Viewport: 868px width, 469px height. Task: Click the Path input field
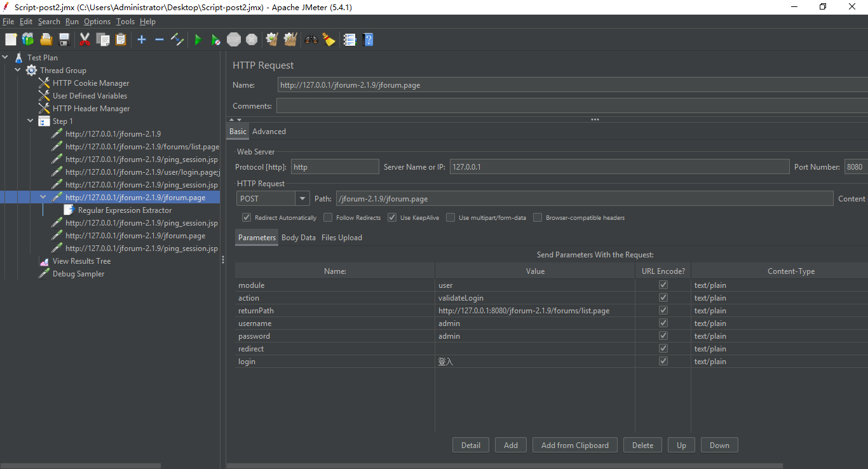tap(584, 199)
